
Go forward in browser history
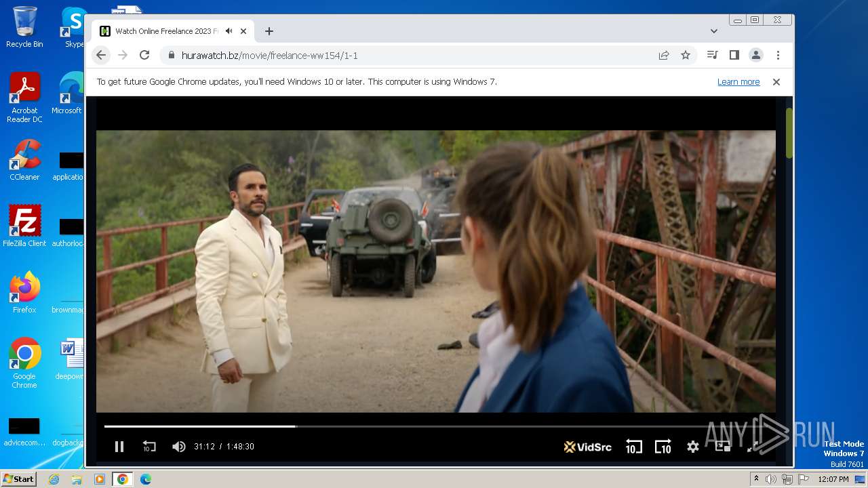click(x=123, y=55)
